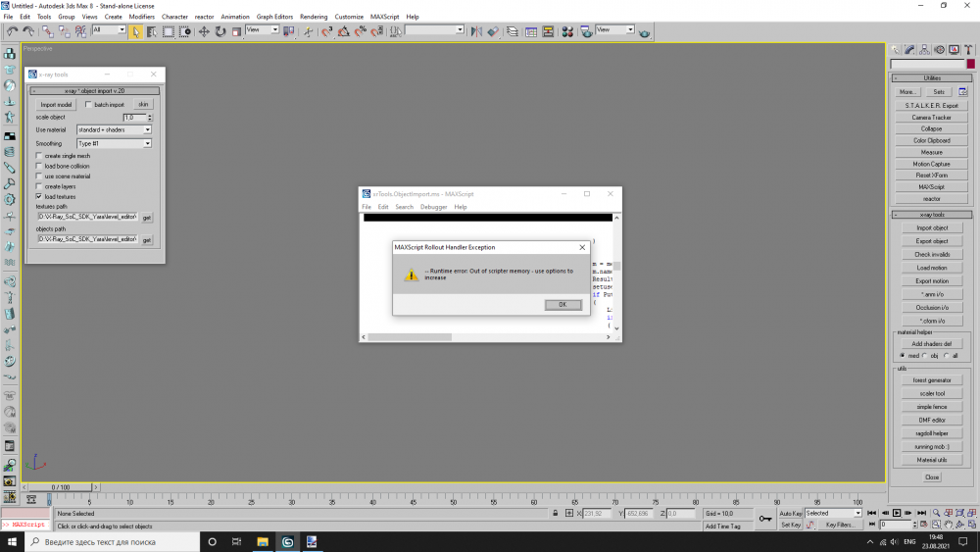Click the Redo arrow in main toolbar
The image size is (980, 552).
pyautogui.click(x=28, y=31)
